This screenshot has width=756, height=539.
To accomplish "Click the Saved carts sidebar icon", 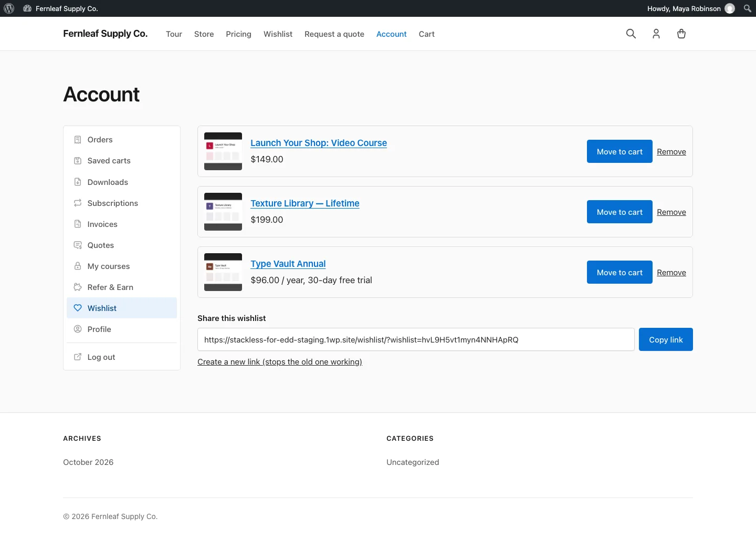I will click(78, 161).
